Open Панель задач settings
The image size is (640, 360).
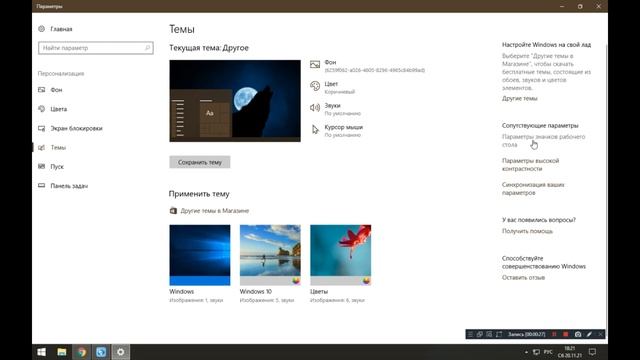tap(63, 186)
